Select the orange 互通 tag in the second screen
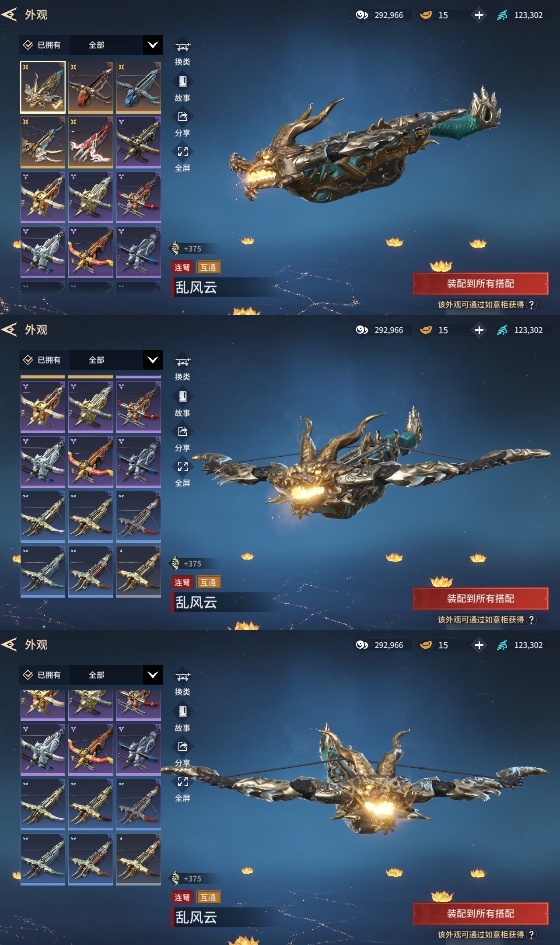The height and width of the screenshot is (945, 560). 208,582
